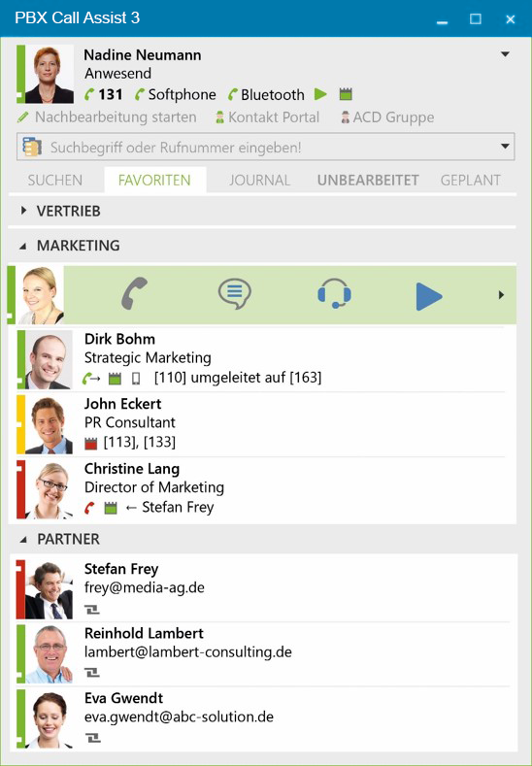
Task: Click Dirk Bohm's mobile phone icon
Action: click(x=136, y=378)
